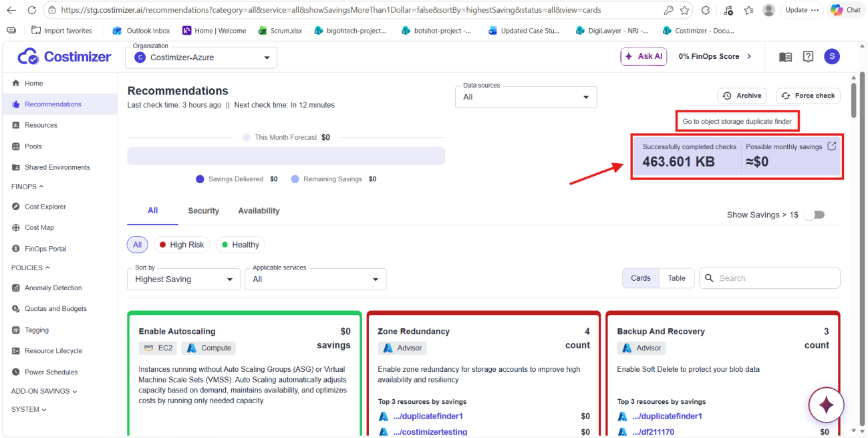
Task: Open the Outlook Inbox bookmark
Action: pyautogui.click(x=141, y=31)
